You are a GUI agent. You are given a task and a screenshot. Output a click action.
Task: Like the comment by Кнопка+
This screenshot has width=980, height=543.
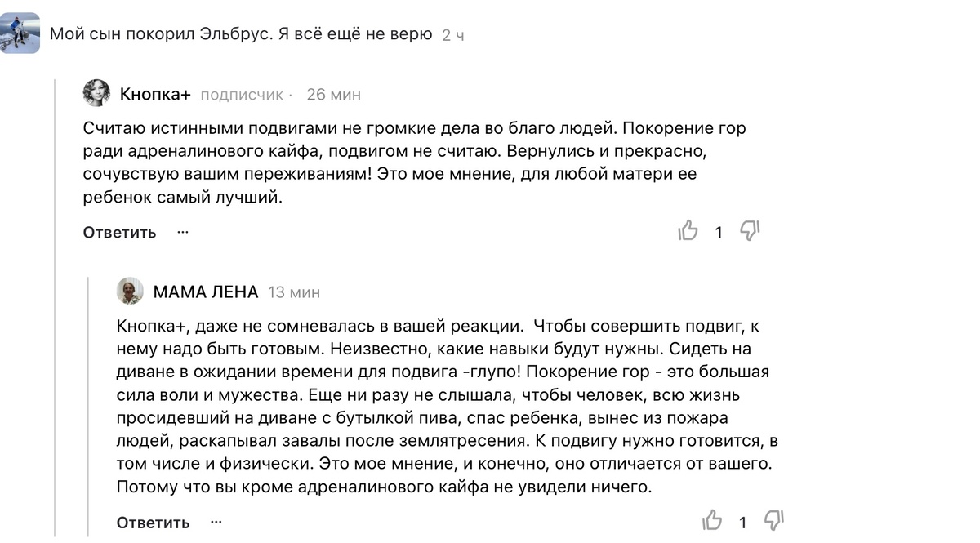pyautogui.click(x=688, y=232)
